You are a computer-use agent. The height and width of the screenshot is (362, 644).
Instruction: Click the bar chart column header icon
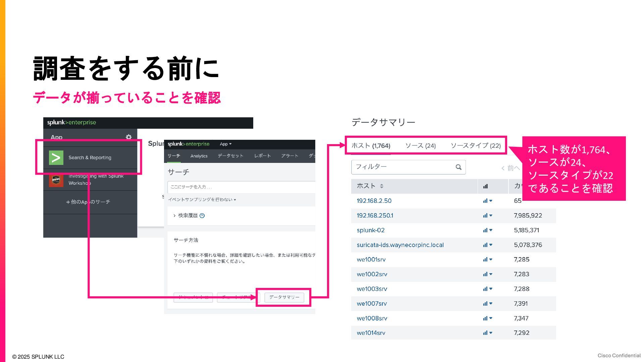485,186
